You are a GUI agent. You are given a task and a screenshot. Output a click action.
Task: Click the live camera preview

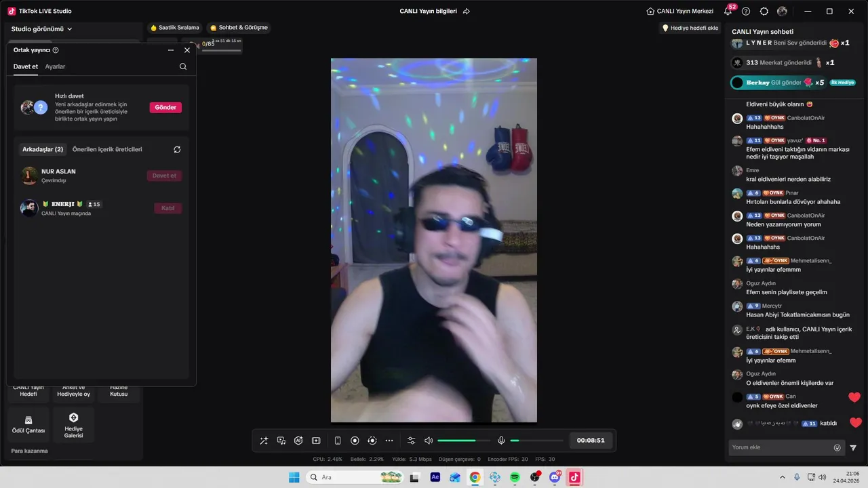click(434, 240)
